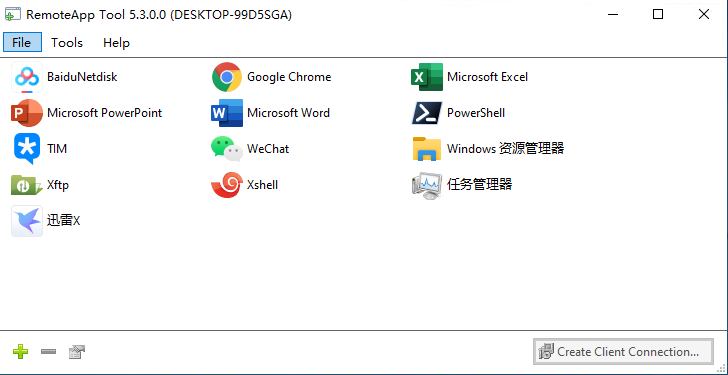Select the 迅雷X icon
The width and height of the screenshot is (728, 375).
[x=27, y=221]
